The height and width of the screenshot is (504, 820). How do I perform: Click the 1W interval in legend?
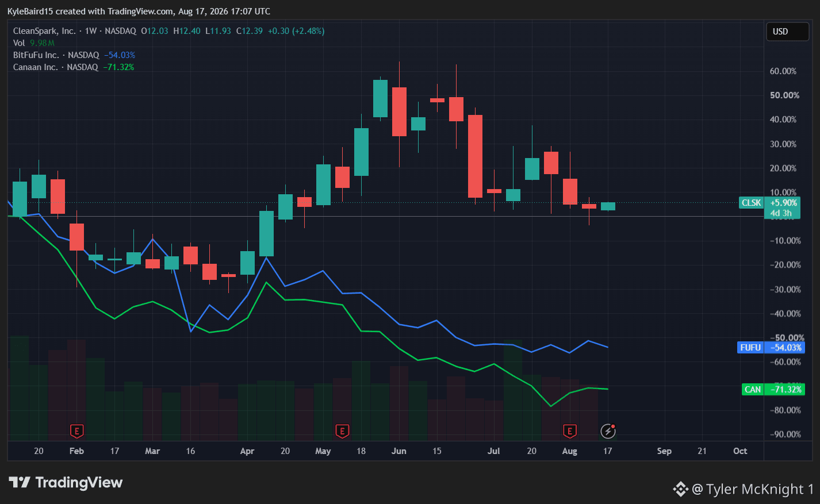click(91, 31)
